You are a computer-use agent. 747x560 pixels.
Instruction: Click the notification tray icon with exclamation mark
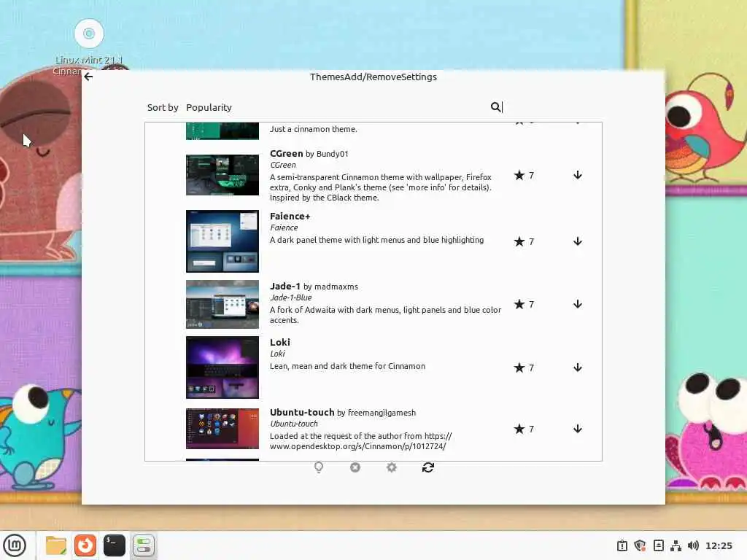tap(622, 545)
